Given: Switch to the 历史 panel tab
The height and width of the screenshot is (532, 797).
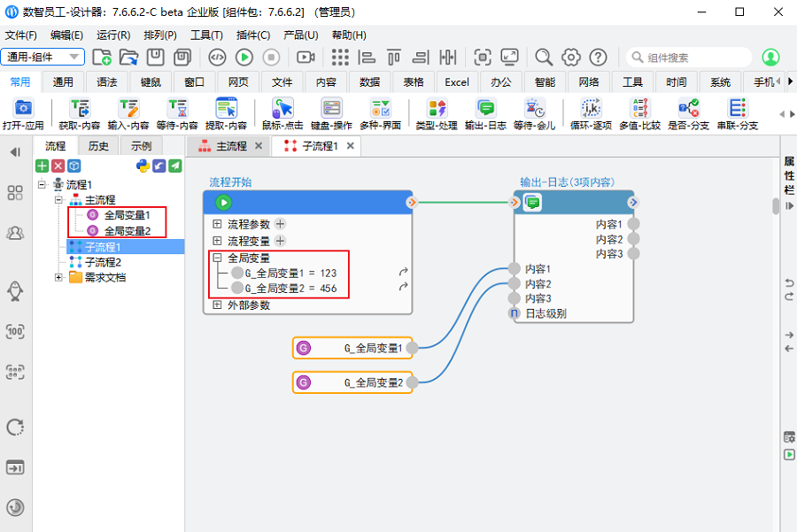Looking at the screenshot, I should click(98, 146).
